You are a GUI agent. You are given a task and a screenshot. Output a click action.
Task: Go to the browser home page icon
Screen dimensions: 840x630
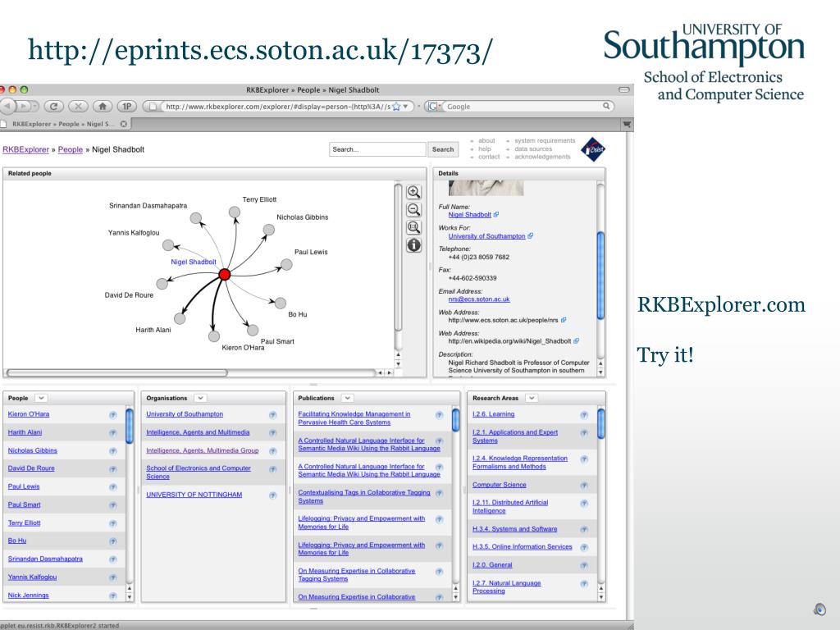[x=103, y=107]
